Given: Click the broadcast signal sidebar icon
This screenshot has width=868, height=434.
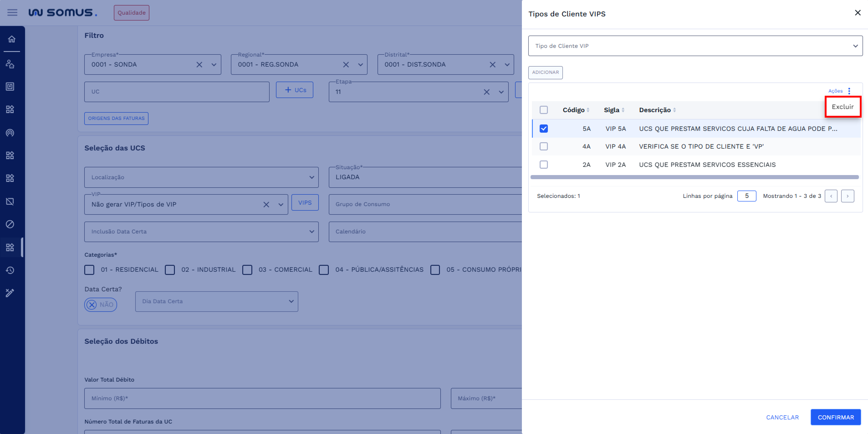Looking at the screenshot, I should tap(10, 132).
